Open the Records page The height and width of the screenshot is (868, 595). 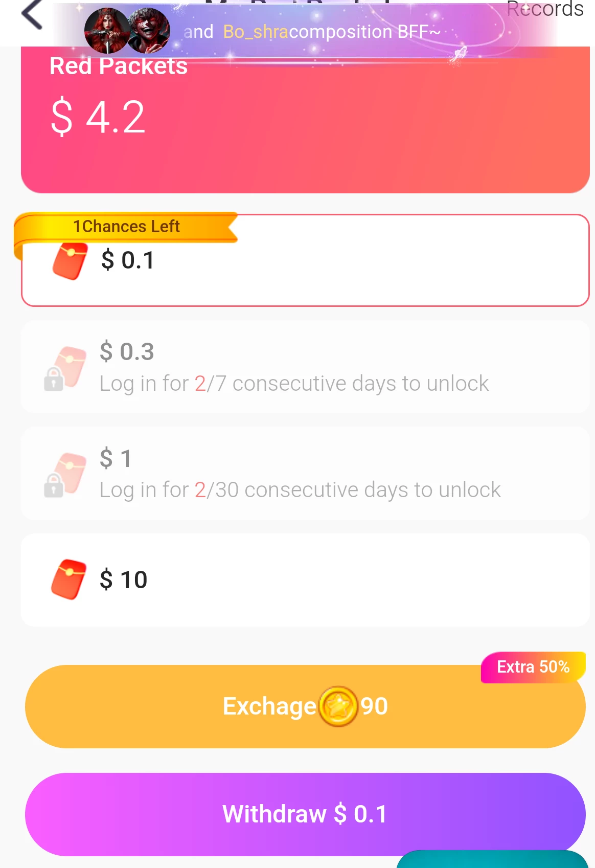(x=545, y=9)
